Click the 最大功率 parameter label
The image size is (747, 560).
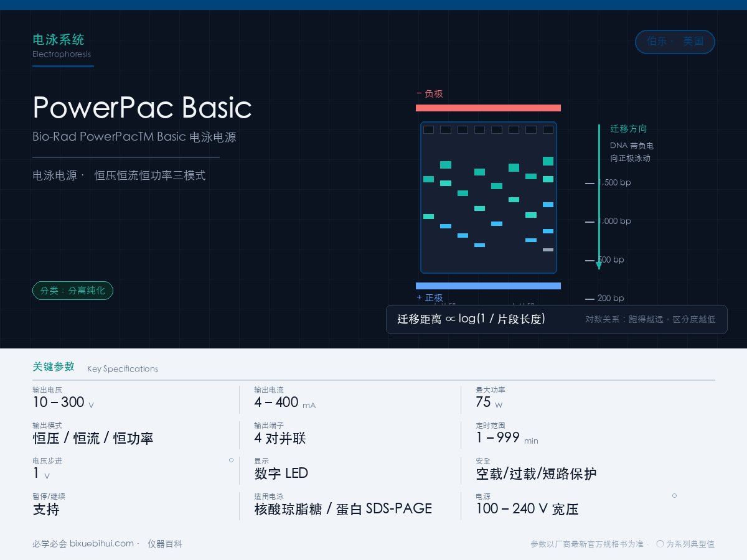point(491,390)
